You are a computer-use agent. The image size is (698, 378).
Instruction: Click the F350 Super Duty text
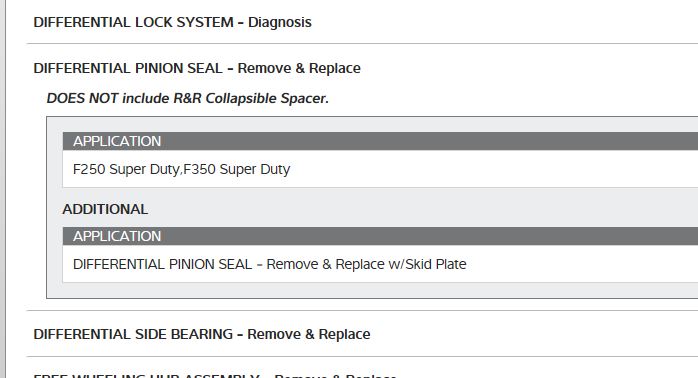pos(236,169)
